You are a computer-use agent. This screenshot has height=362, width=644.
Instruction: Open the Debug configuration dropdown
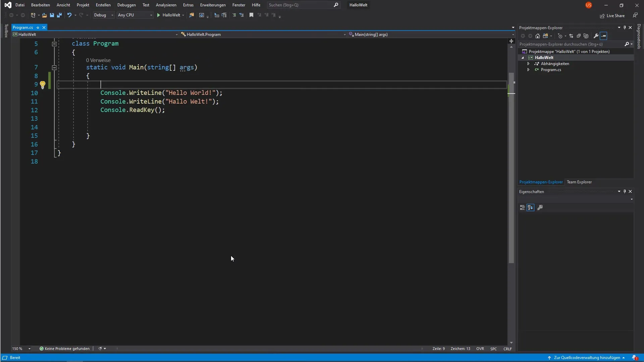click(x=104, y=15)
